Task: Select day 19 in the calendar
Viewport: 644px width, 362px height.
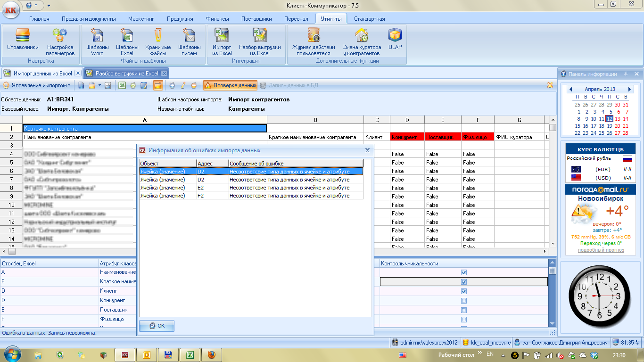Action: point(610,126)
